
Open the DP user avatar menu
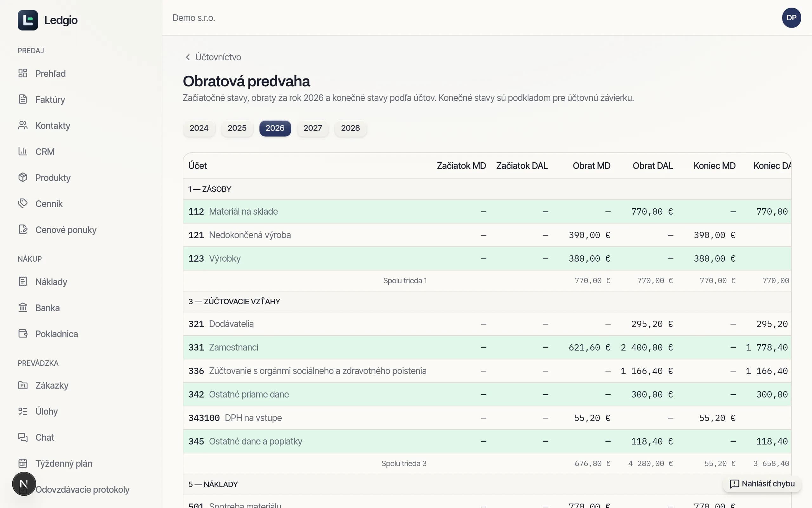[x=791, y=18]
